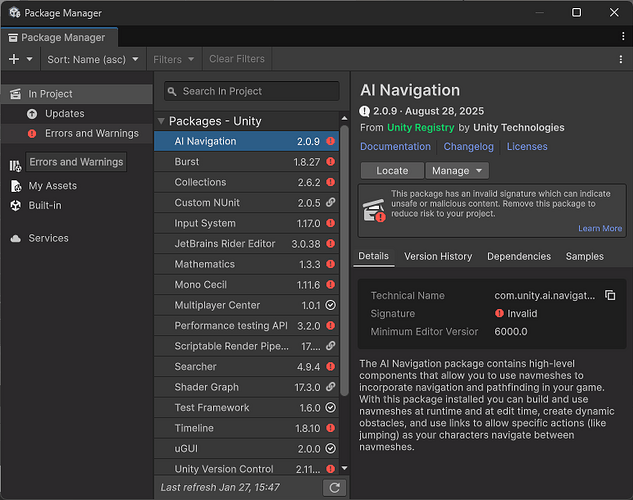Click the My Assets sidebar icon
Image resolution: width=633 pixels, height=500 pixels.
coord(15,186)
